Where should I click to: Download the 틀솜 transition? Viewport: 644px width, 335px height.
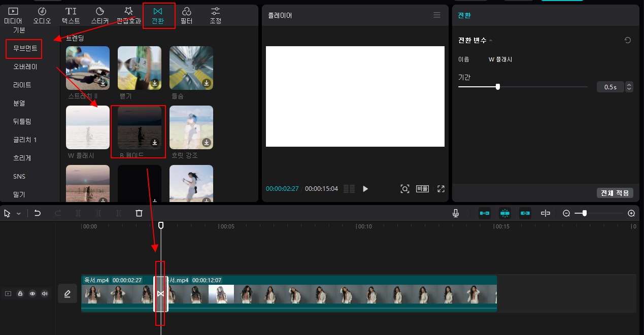207,83
